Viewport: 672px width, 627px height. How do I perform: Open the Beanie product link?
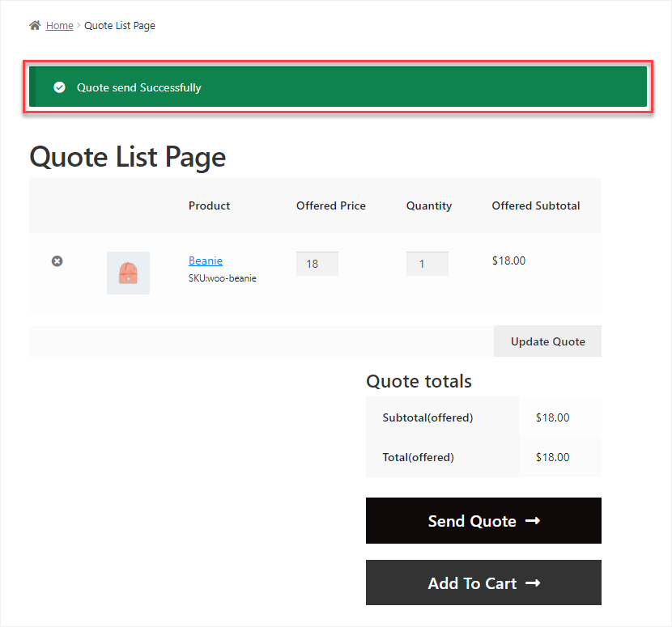tap(206, 261)
